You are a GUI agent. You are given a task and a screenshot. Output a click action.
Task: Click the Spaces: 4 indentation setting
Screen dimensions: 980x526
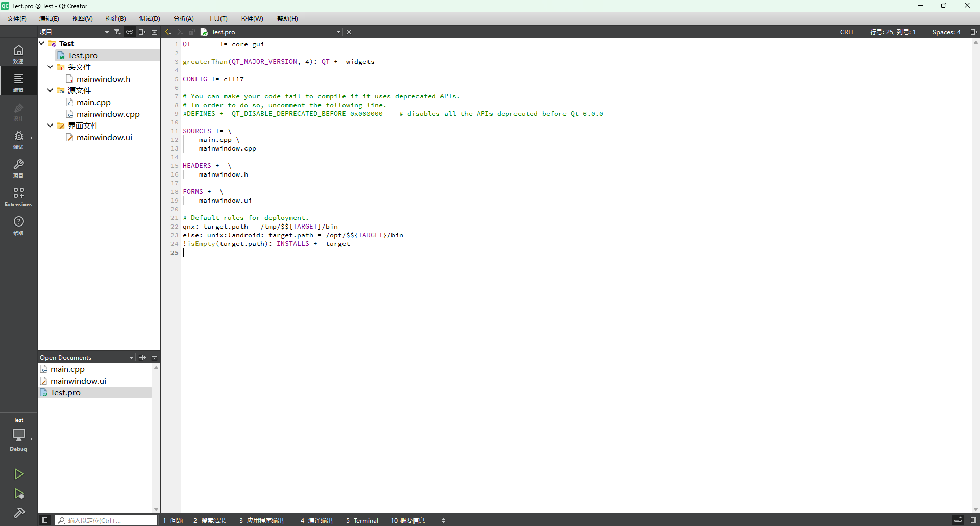946,32
